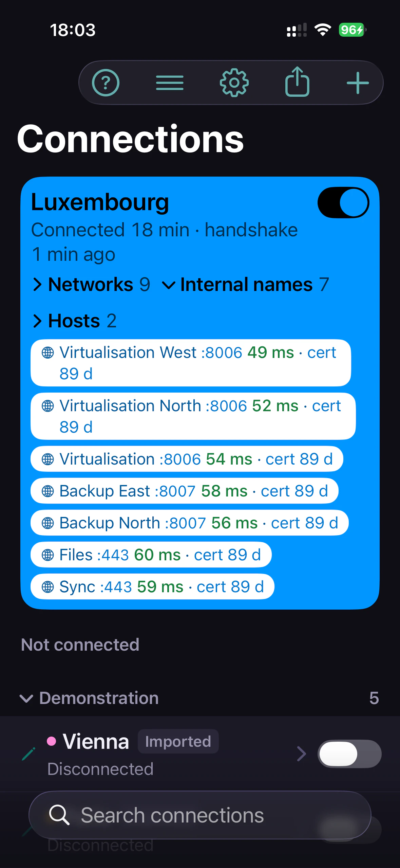Open the three-line list menu icon
The image size is (400, 868).
click(x=170, y=83)
